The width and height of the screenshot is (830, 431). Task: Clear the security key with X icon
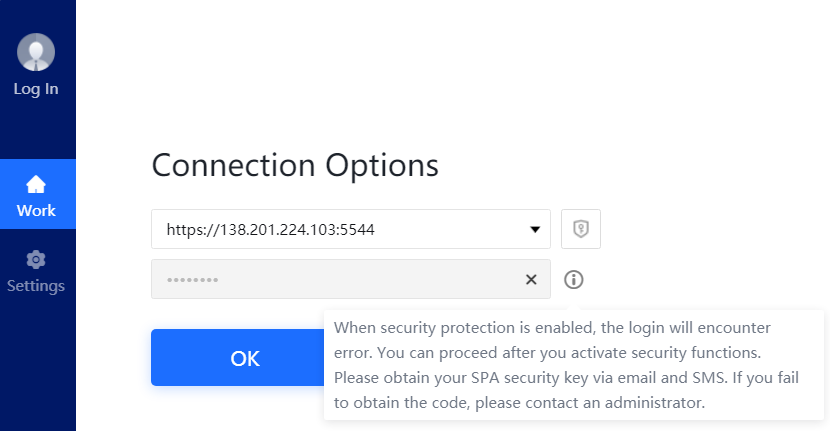click(531, 280)
